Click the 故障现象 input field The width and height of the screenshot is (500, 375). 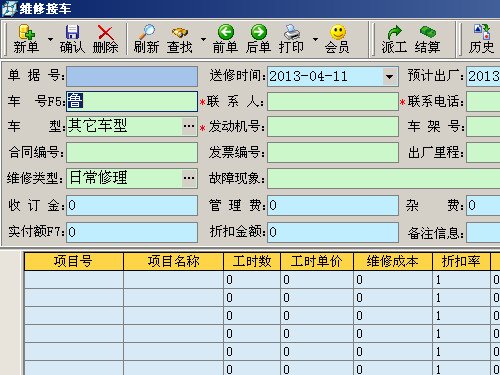coord(384,178)
